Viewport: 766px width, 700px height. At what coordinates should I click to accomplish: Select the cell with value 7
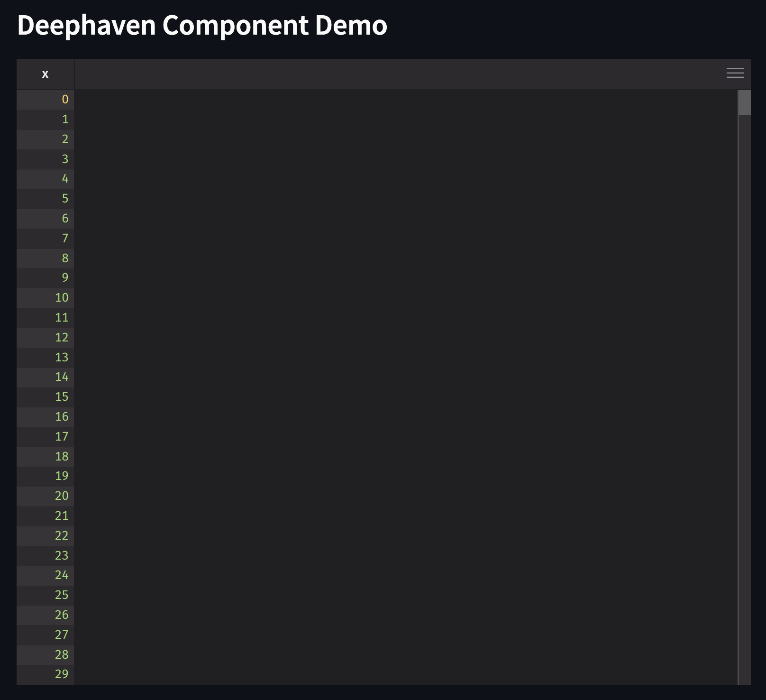click(46, 239)
